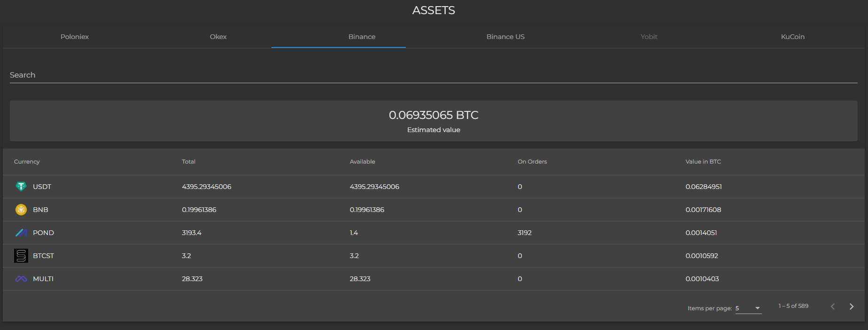Click the BNB coin icon
The width and height of the screenshot is (868, 330).
[21, 210]
